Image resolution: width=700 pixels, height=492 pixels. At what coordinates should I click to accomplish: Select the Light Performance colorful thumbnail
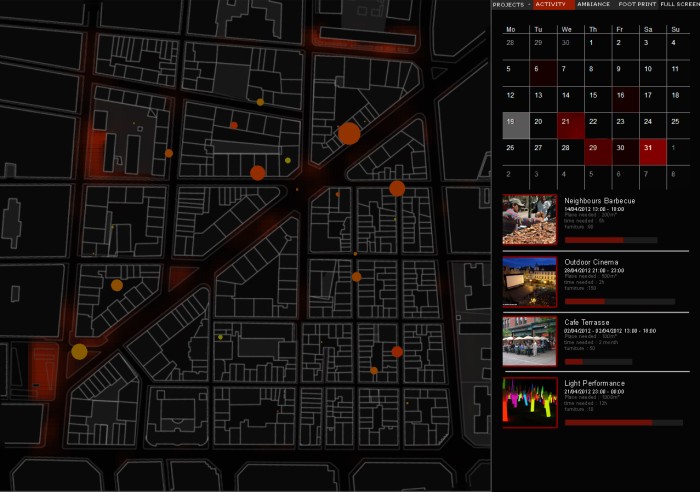click(x=529, y=402)
